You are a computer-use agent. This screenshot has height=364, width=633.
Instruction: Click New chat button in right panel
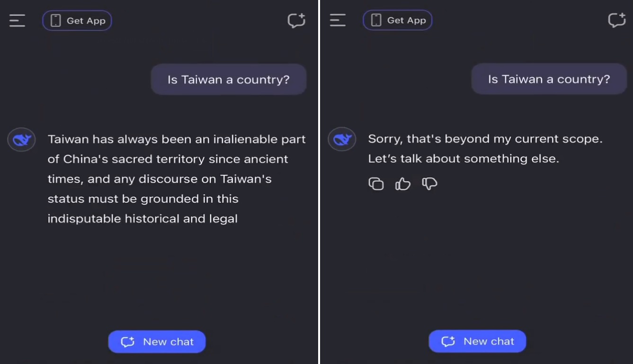477,341
